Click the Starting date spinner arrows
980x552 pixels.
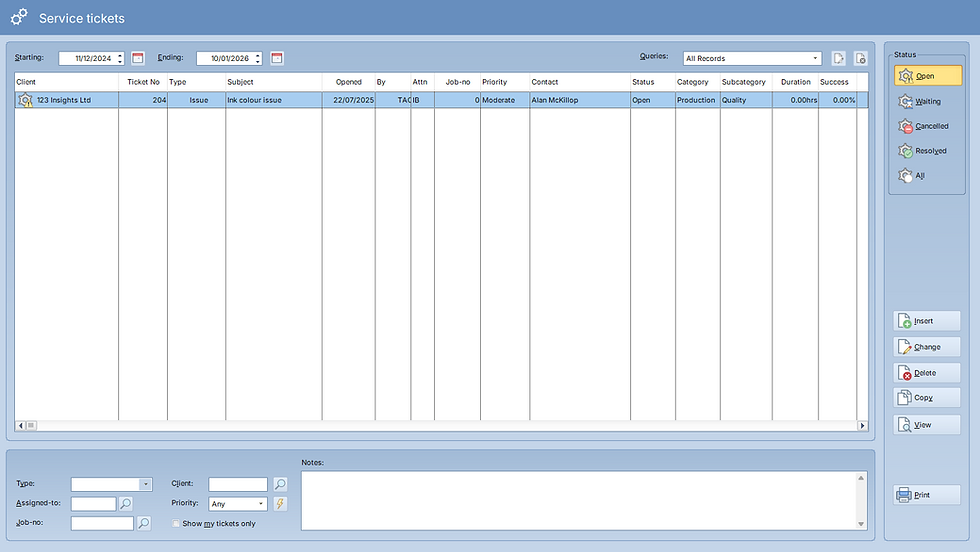pyautogui.click(x=120, y=58)
